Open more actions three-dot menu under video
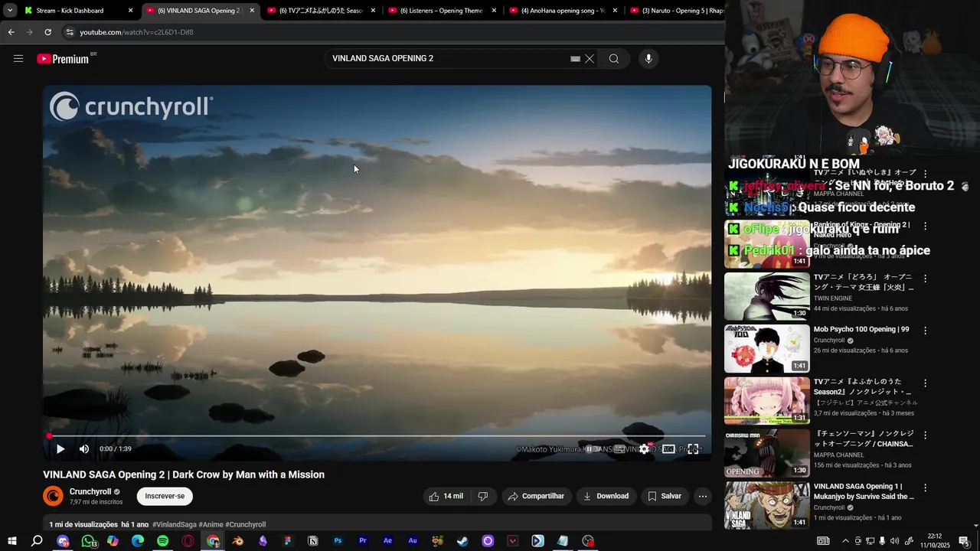 [703, 497]
